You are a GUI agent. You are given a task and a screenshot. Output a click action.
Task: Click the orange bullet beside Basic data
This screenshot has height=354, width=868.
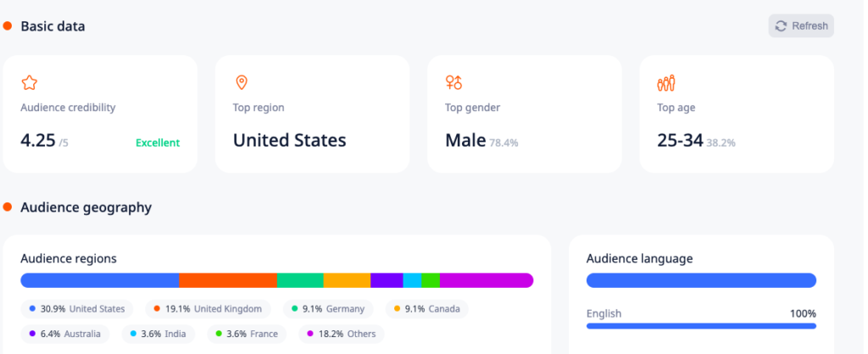click(7, 26)
